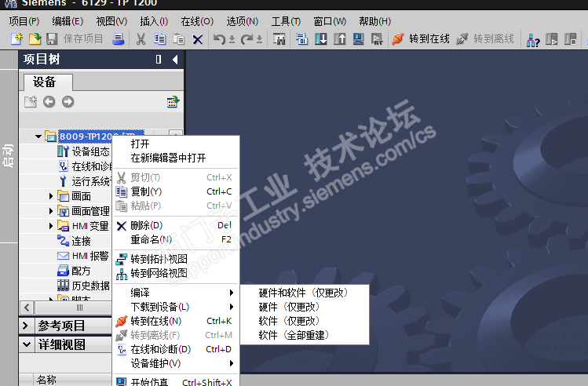Open the 窗口(W) menu
This screenshot has width=588, height=386.
[330, 21]
